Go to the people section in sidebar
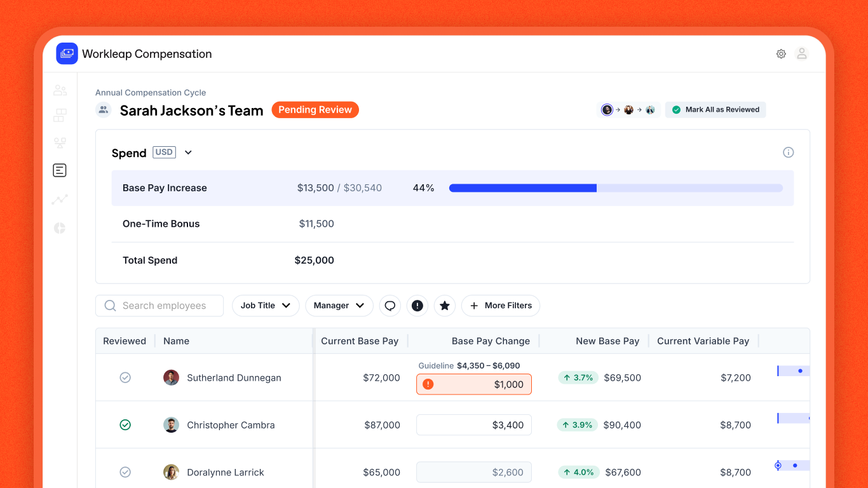This screenshot has width=868, height=488. (x=60, y=90)
